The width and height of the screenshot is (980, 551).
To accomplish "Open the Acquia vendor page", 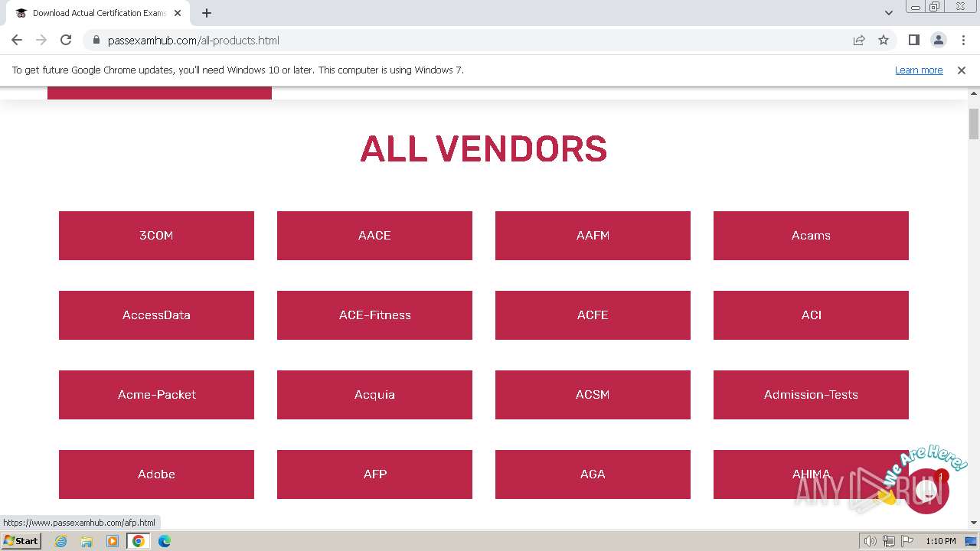I will [374, 395].
